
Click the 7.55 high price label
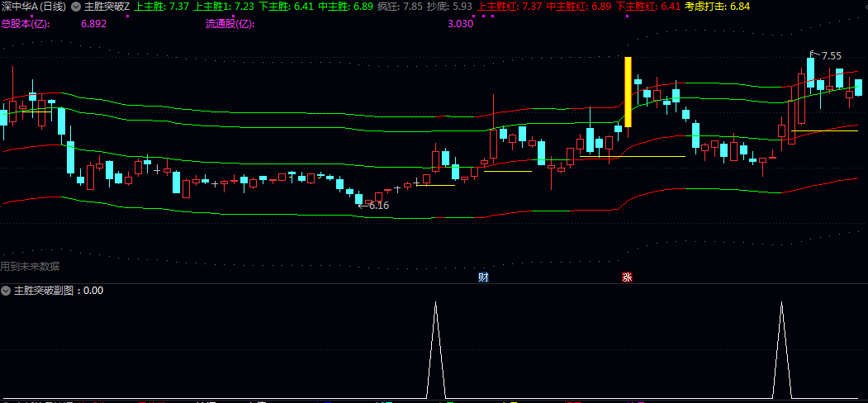(831, 56)
